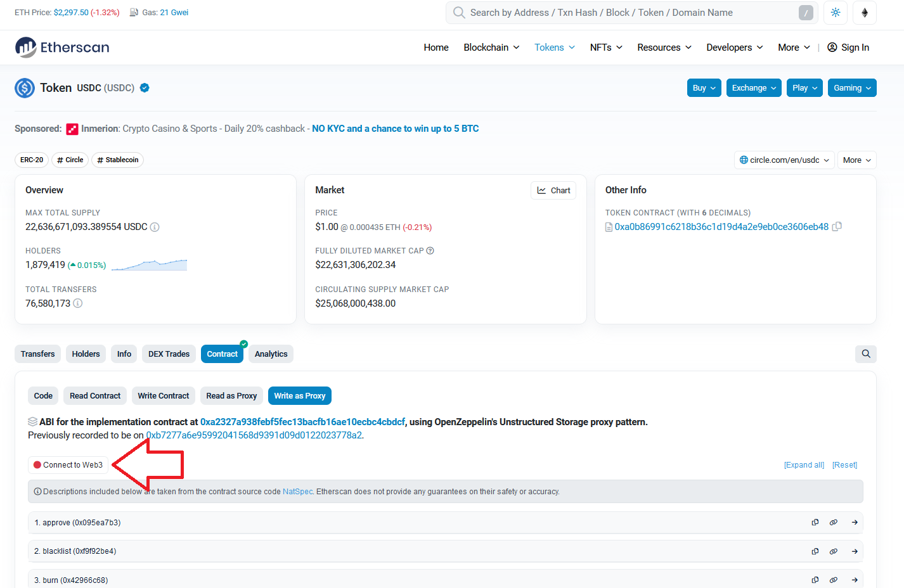The width and height of the screenshot is (904, 588).
Task: Click the search magnifier button beside tabs
Action: click(x=865, y=354)
